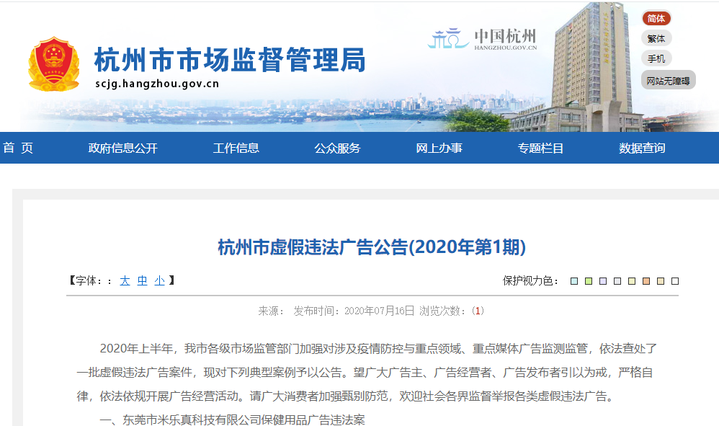Switch to Simplified Chinese (简体)

point(656,18)
